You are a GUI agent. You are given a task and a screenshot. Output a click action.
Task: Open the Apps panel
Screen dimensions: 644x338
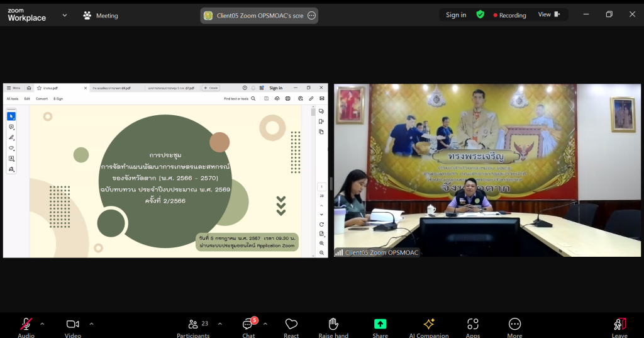click(x=473, y=328)
